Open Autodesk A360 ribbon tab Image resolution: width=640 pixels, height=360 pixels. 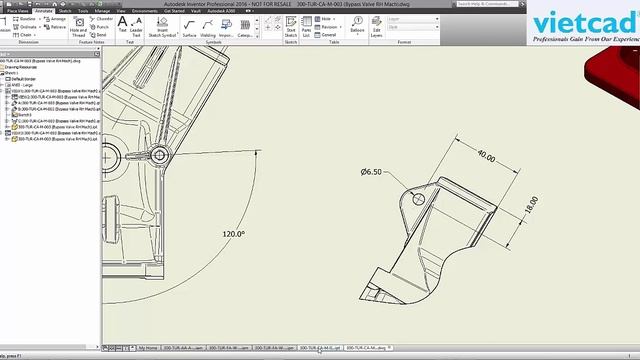[221, 11]
